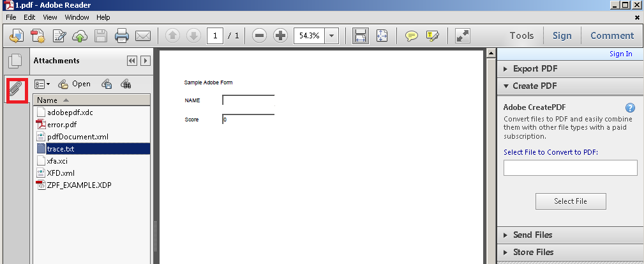Image resolution: width=644 pixels, height=264 pixels.
Task: Click Select File to Convert input box
Action: tap(570, 167)
